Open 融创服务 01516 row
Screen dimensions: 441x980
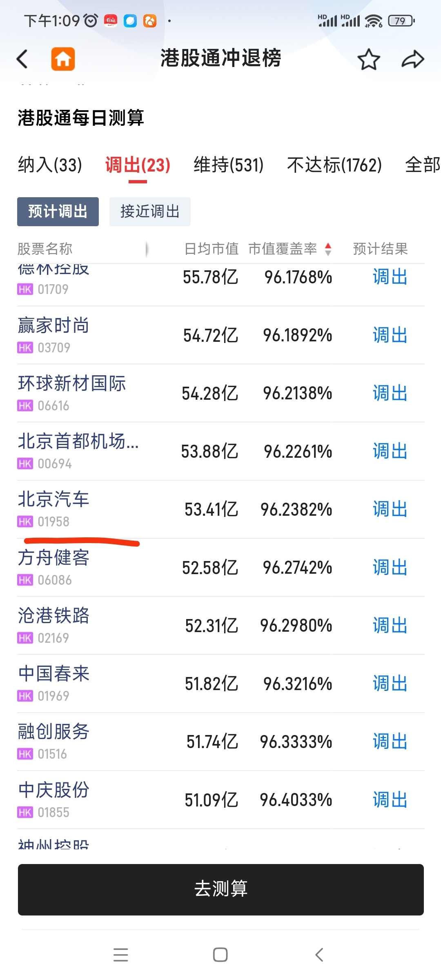click(221, 742)
